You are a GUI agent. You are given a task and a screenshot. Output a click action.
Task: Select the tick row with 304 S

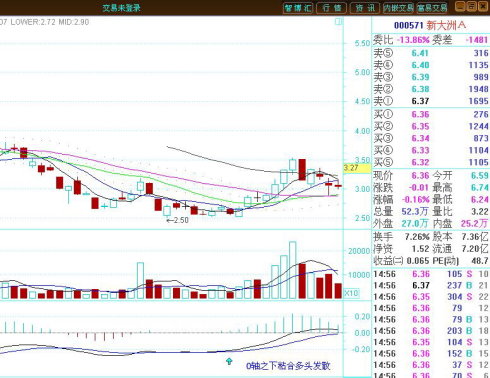point(431,297)
